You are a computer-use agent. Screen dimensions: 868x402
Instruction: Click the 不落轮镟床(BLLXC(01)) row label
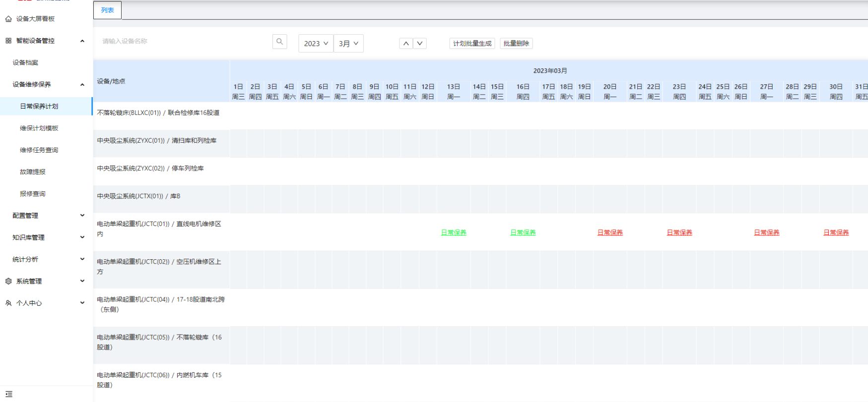(158, 113)
